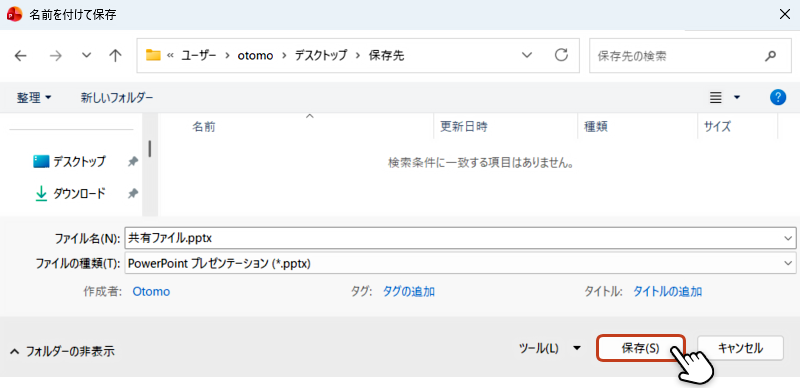
Task: Open the ファイルの種類 combo box
Action: pyautogui.click(x=460, y=263)
